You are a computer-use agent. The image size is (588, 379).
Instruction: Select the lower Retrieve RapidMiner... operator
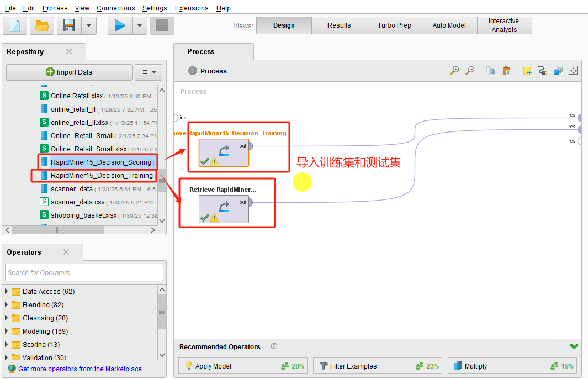pyautogui.click(x=224, y=209)
